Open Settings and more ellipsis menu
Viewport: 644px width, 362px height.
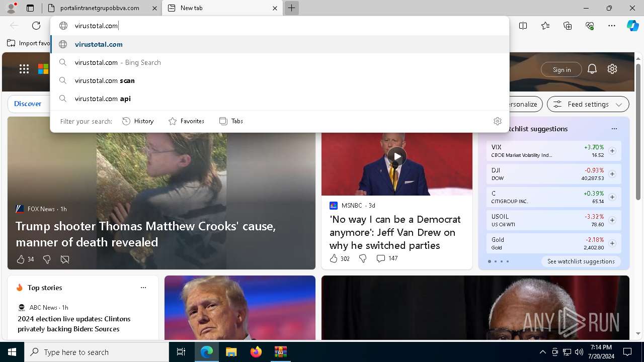tap(612, 26)
